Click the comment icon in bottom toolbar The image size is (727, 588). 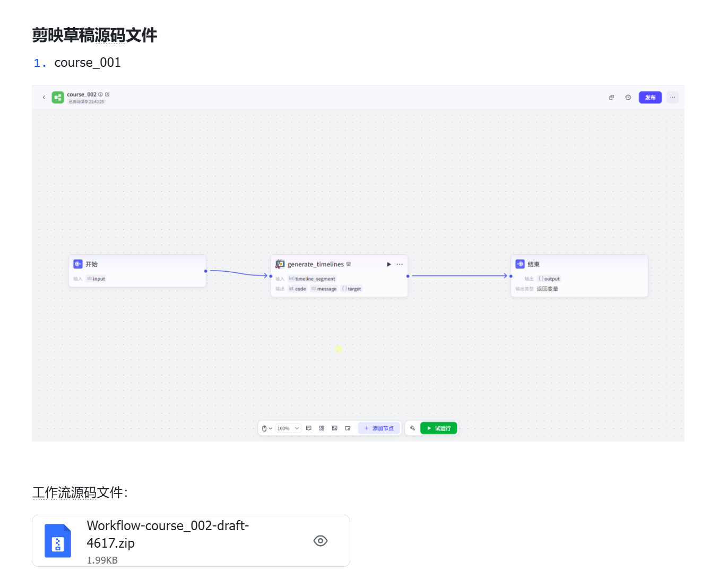(309, 428)
